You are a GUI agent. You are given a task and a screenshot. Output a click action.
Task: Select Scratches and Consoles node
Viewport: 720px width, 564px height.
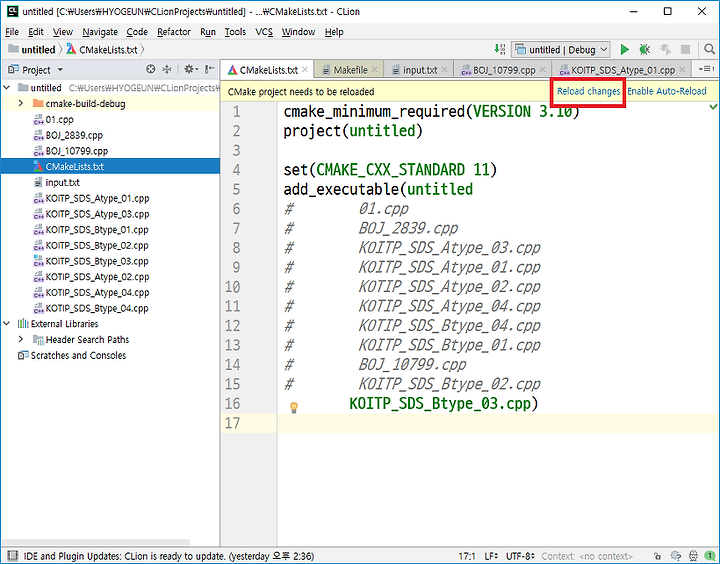click(78, 355)
